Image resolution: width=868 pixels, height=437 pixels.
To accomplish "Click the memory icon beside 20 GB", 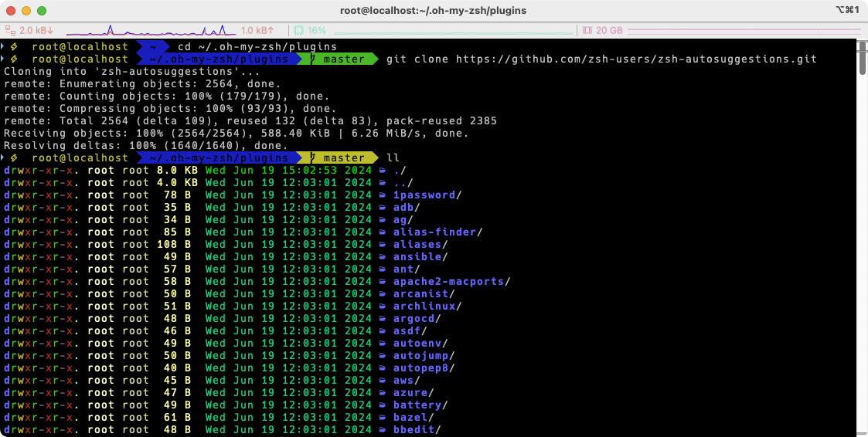I will (x=587, y=30).
